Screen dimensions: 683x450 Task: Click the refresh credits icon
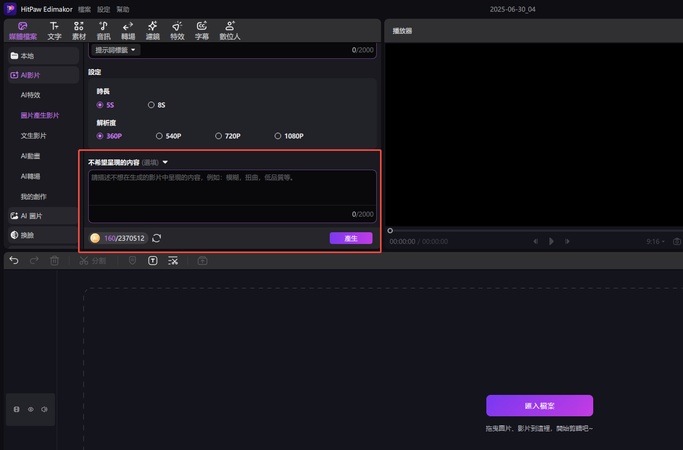pos(157,238)
